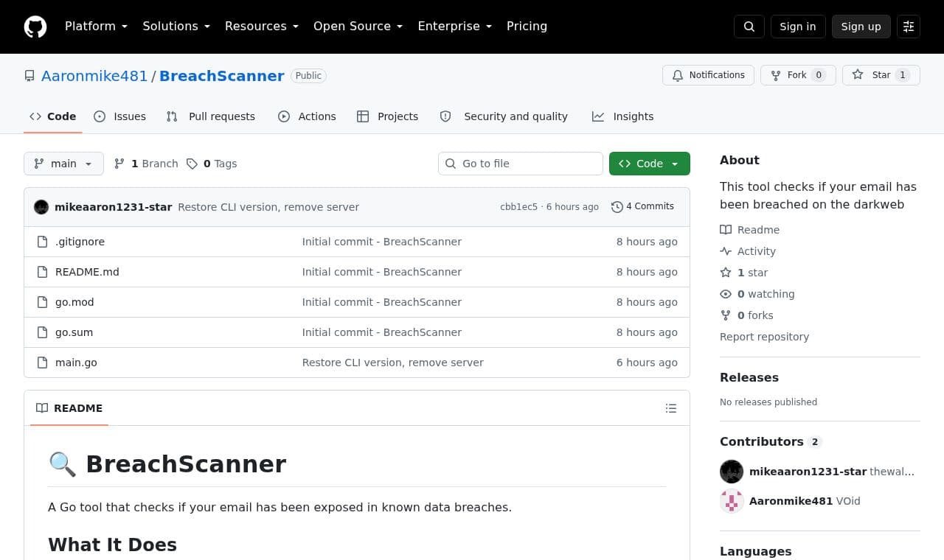Open the Notifications bell button
The image size is (944, 560).
click(709, 75)
